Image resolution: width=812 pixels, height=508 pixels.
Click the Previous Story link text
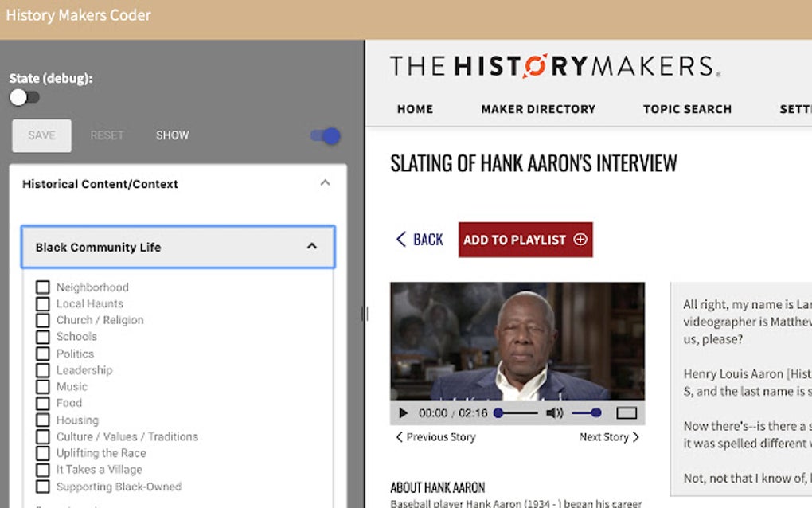coord(441,437)
